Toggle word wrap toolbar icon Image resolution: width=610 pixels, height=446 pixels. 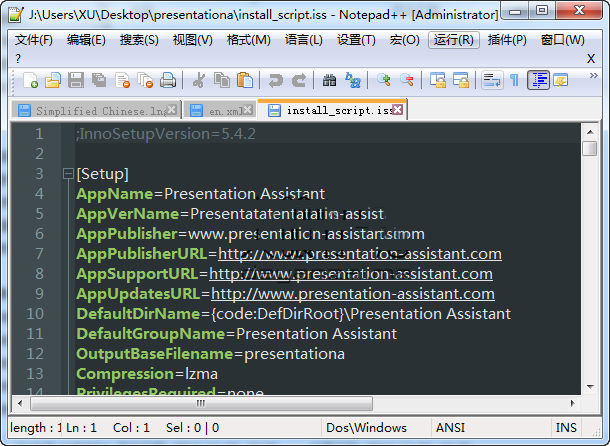click(492, 80)
